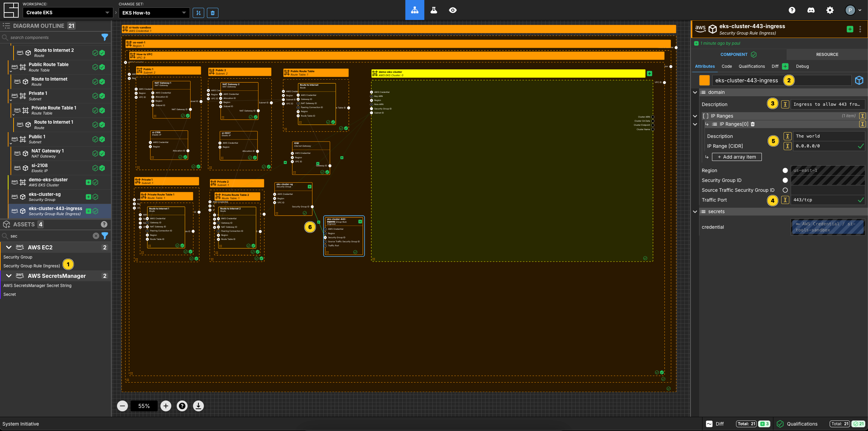Viewport: 868px width, 431px height.
Task: Select demo-eks-cluster in diagram outline
Action: [59, 182]
